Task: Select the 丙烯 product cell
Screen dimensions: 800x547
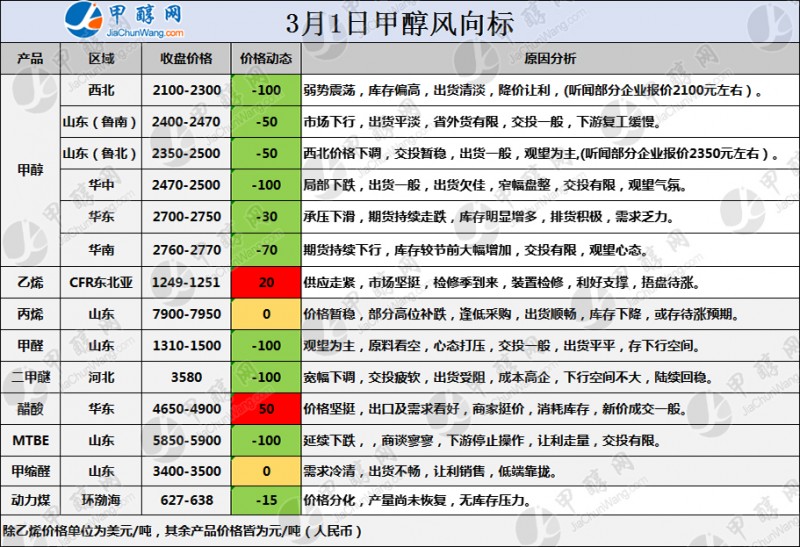Action: click(31, 314)
